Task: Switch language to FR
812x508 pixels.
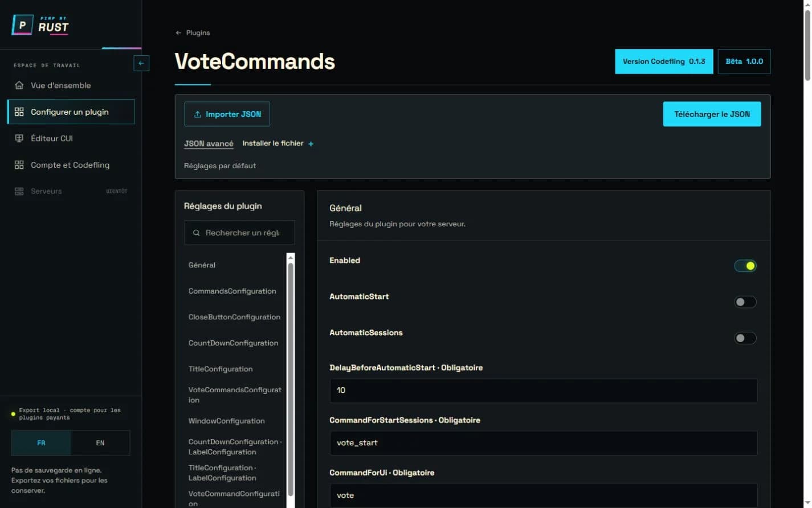Action: click(x=41, y=443)
